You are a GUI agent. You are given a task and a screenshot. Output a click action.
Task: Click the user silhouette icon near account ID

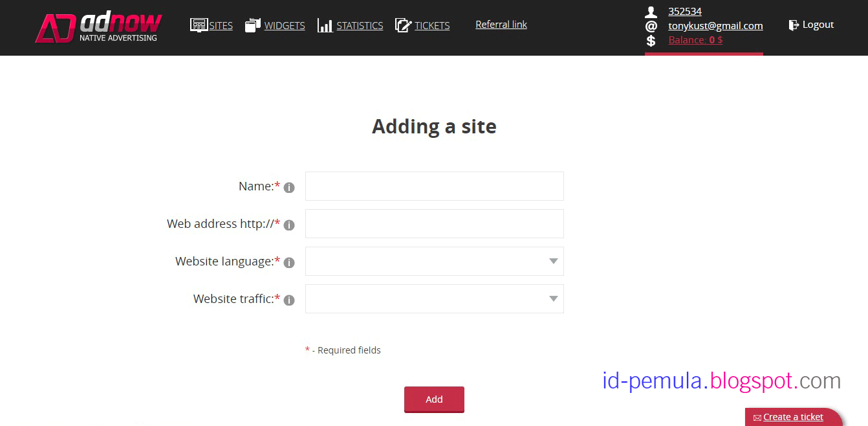[x=651, y=12]
